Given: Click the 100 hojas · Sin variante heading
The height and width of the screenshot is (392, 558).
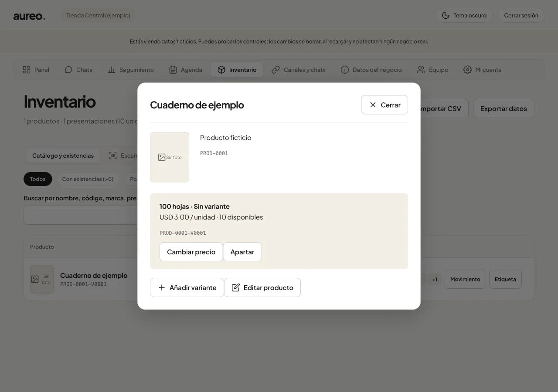Looking at the screenshot, I should (x=194, y=206).
